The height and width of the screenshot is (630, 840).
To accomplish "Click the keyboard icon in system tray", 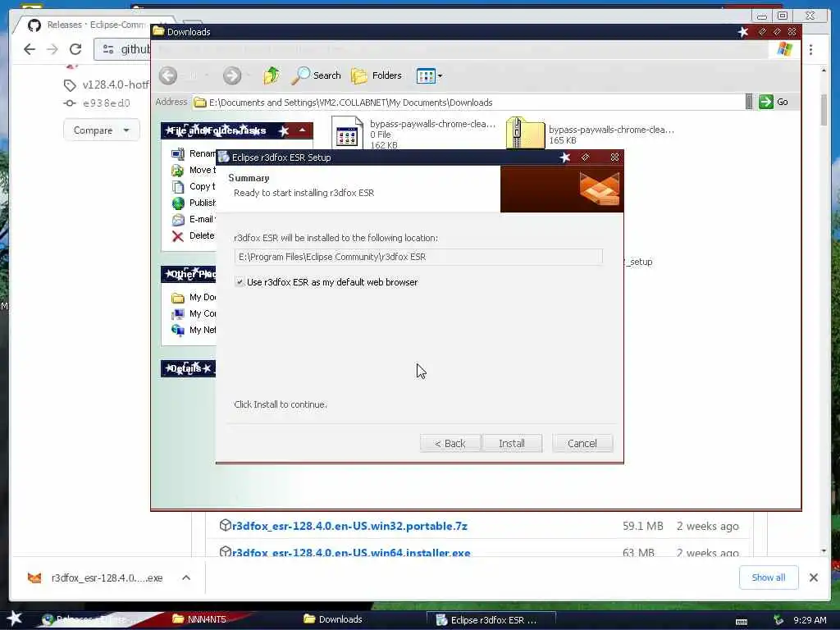I will (x=742, y=622).
